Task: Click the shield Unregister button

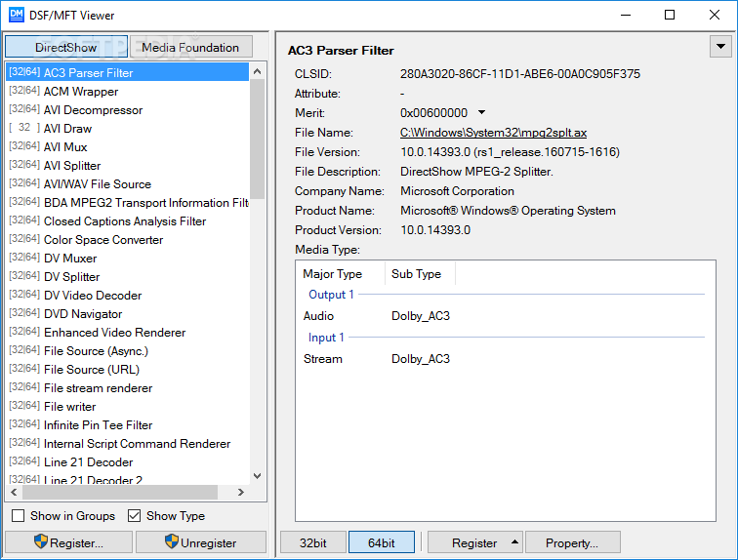Action: click(201, 542)
